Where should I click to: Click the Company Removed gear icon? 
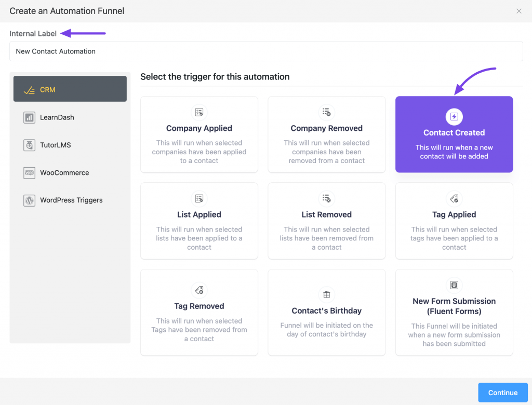[326, 112]
